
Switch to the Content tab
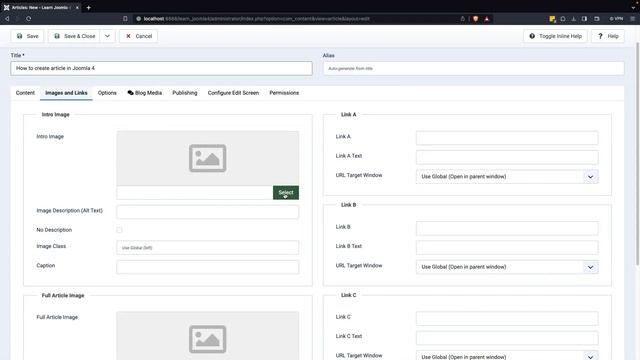25,93
